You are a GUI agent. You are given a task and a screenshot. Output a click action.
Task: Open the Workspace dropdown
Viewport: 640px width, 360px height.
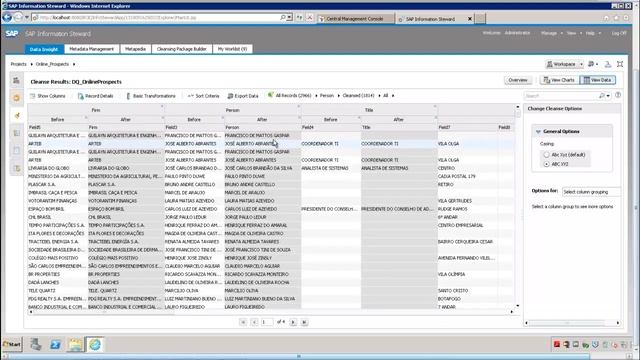pyautogui.click(x=565, y=64)
